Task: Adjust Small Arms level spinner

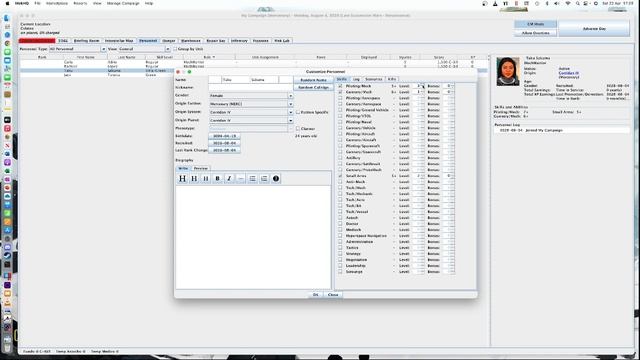Action: [418, 176]
